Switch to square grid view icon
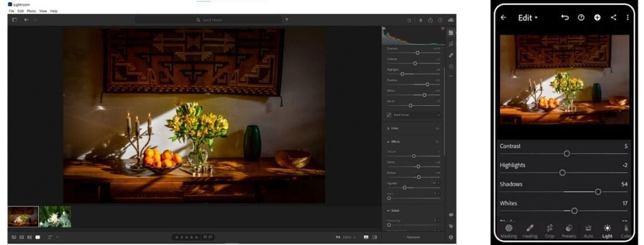Screen dimensions: 644x245 tap(21, 237)
